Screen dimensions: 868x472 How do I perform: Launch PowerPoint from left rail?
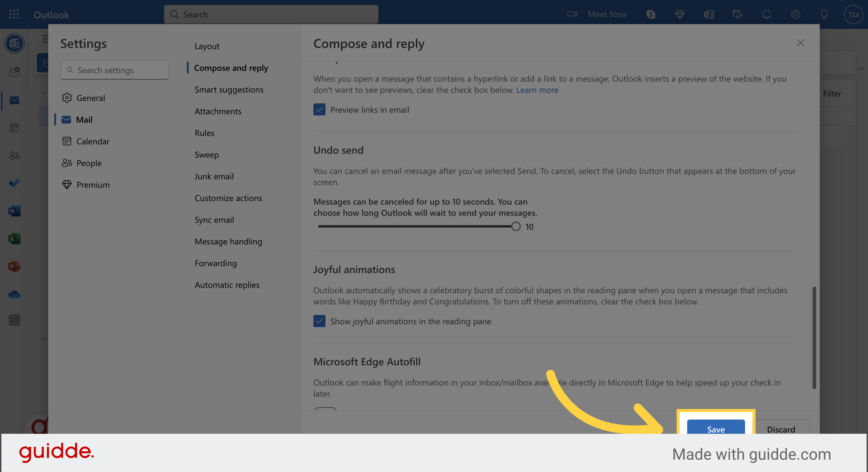14,266
